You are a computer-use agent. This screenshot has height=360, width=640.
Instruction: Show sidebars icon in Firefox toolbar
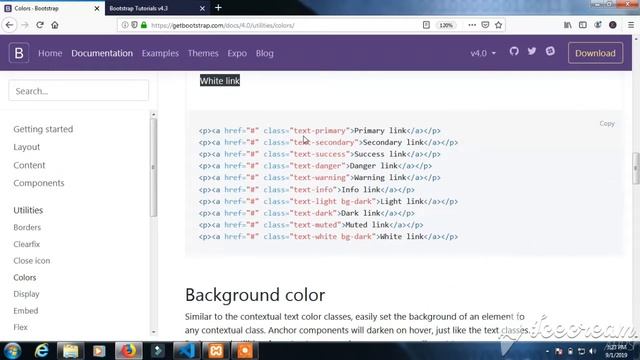(x=583, y=25)
